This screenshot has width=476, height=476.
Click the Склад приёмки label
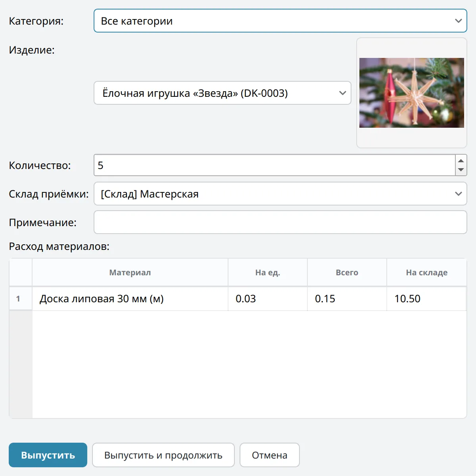click(x=49, y=194)
